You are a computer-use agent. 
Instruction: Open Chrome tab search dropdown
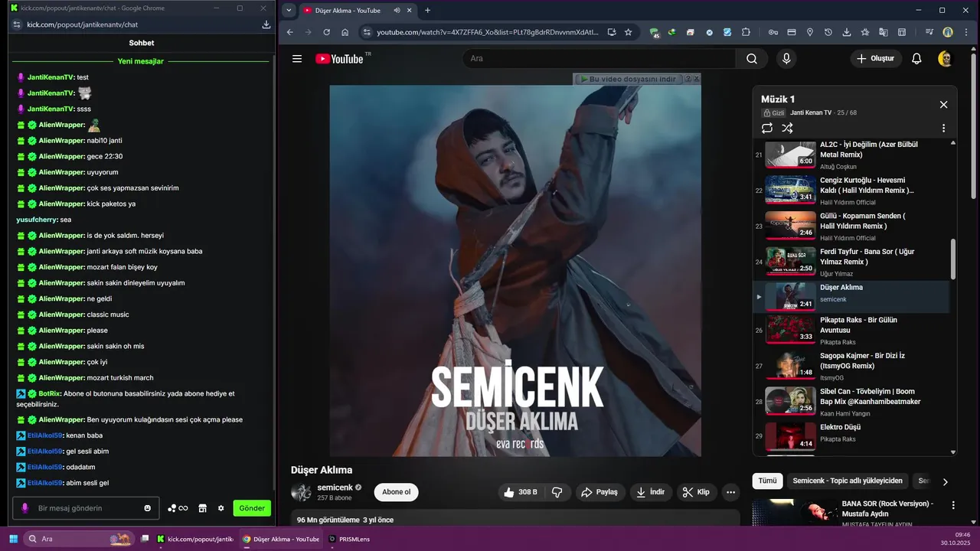(x=289, y=10)
